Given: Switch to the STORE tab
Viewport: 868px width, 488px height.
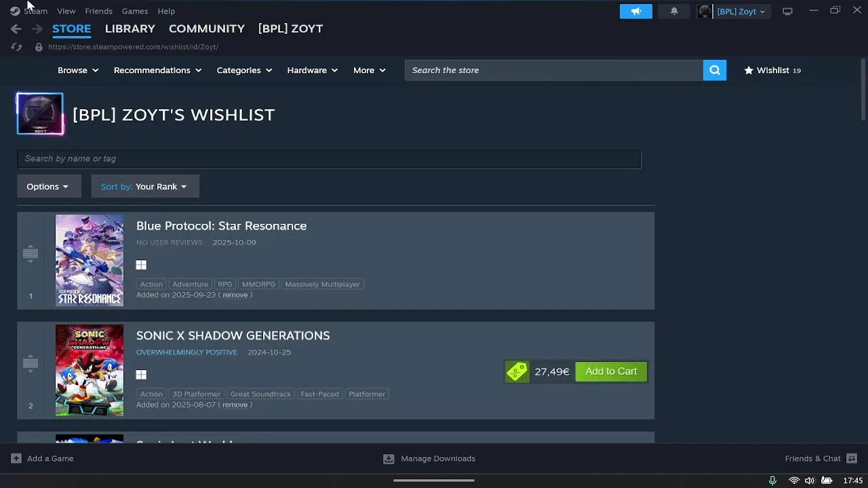Looking at the screenshot, I should [x=72, y=28].
